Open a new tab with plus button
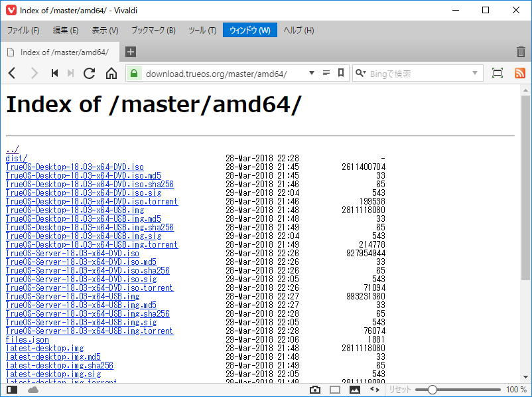This screenshot has width=532, height=397. coord(131,52)
